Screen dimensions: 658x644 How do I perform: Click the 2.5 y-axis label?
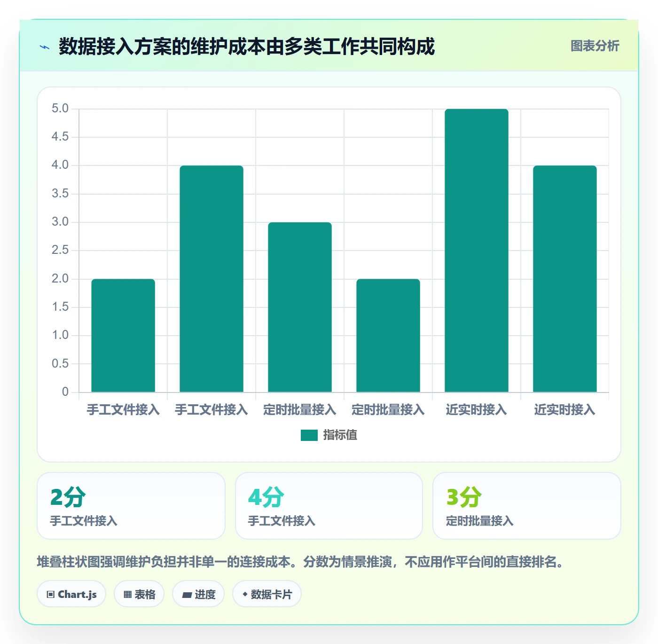pos(60,250)
